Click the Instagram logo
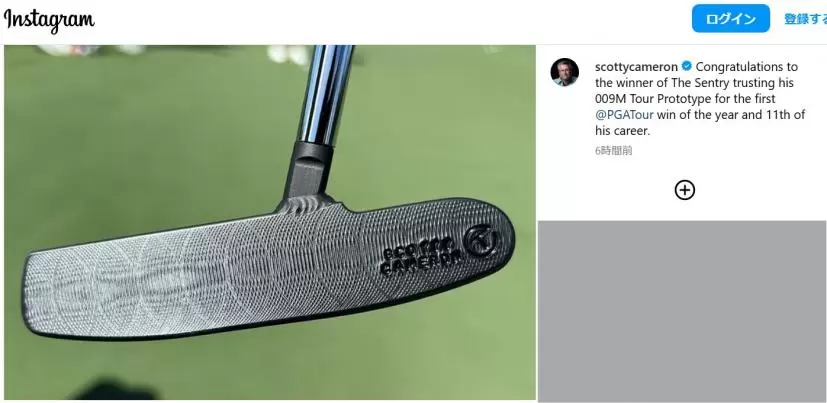827x403 pixels. (49, 20)
